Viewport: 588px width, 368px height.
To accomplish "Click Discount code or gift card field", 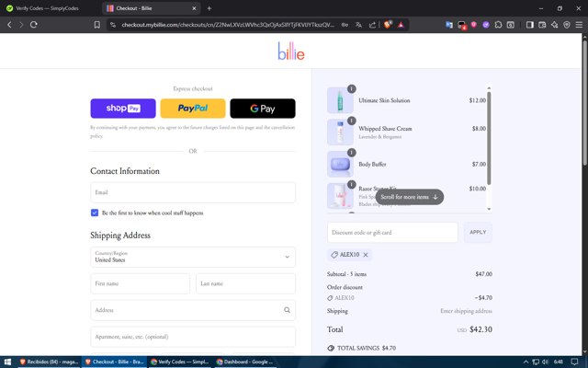I will click(392, 232).
